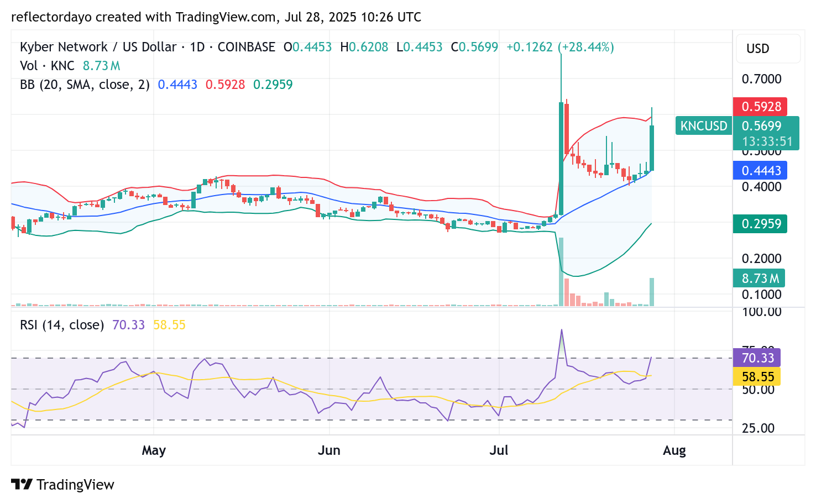Viewport: 816px width, 504px height.
Task: Click the purple 70.33 RSI axis label
Action: point(757,358)
